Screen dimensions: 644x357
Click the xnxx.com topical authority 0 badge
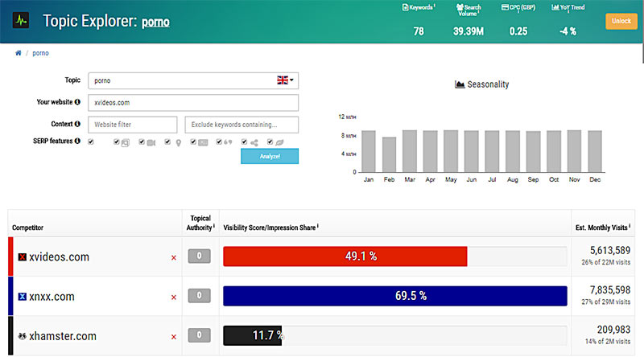(x=199, y=295)
